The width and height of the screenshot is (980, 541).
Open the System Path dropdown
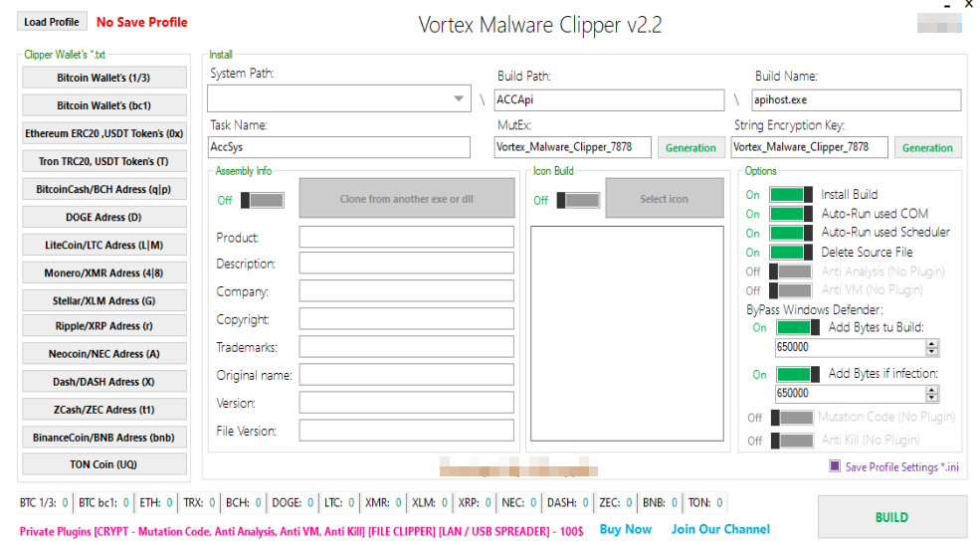pyautogui.click(x=458, y=98)
